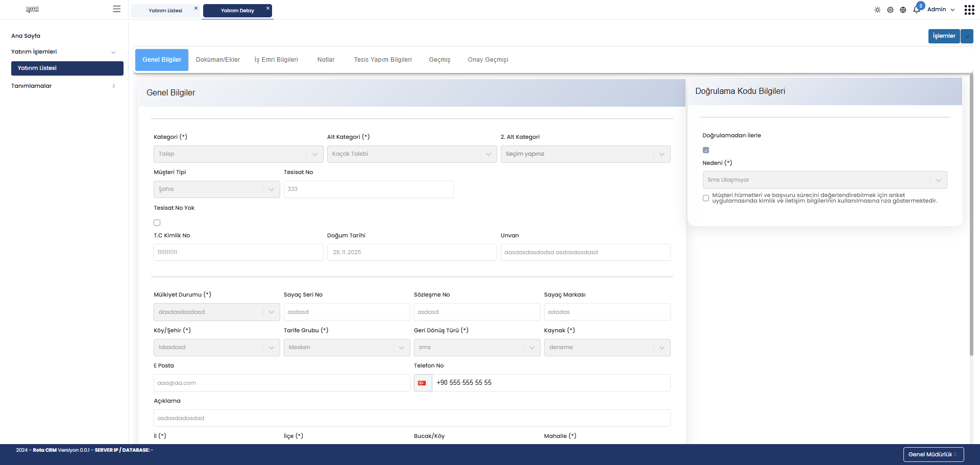Screen dimensions: 980x465
Task: Open the Alt Kategori dropdown
Action: point(412,154)
